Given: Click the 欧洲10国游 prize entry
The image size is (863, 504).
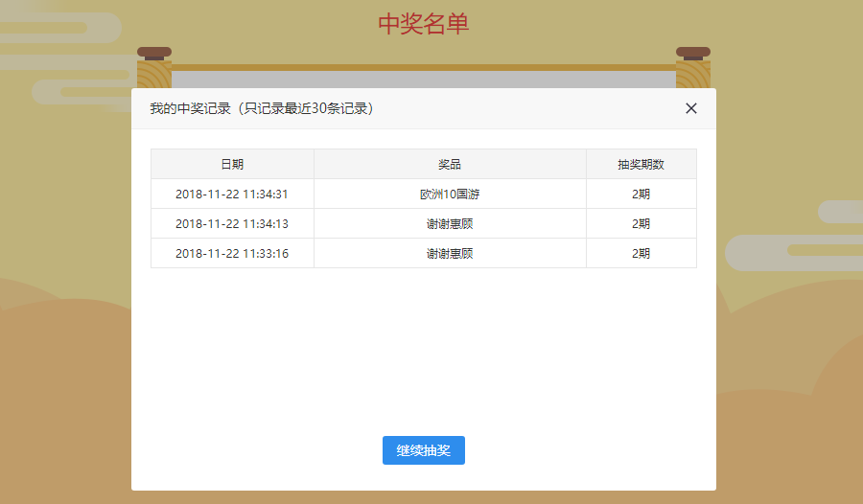Looking at the screenshot, I should 450,195.
